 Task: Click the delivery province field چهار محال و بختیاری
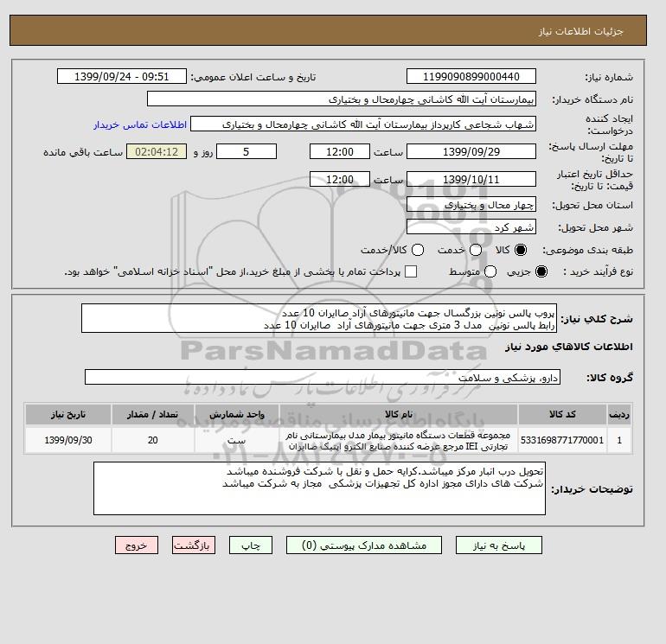471,205
